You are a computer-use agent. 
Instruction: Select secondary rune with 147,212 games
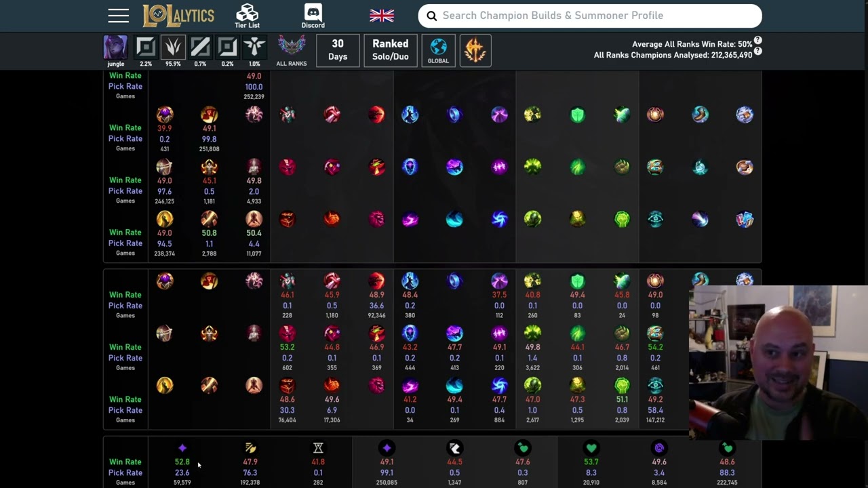tap(655, 385)
